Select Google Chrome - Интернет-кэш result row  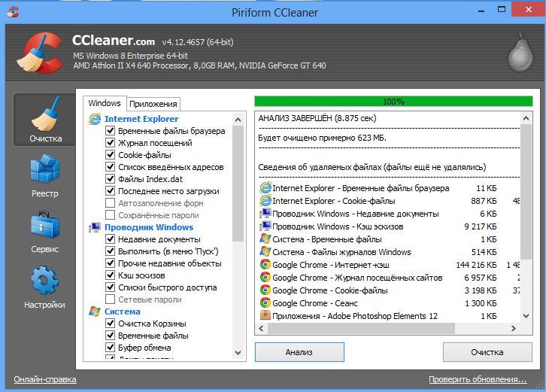tap(390, 265)
